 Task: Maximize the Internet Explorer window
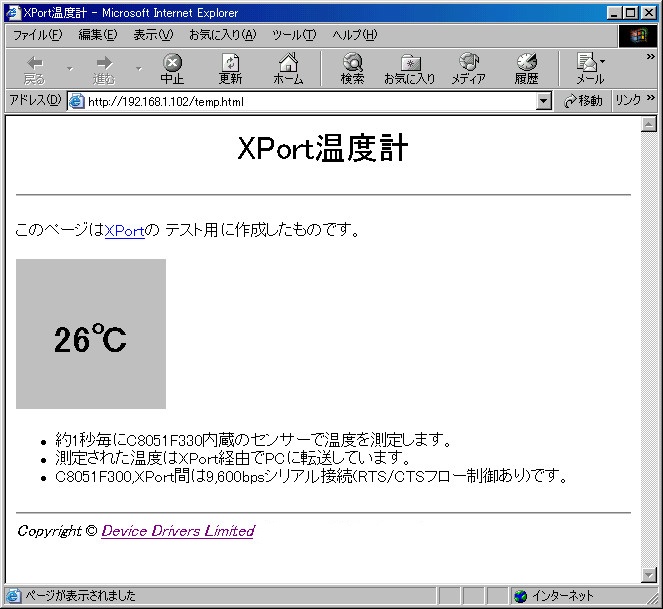click(x=630, y=13)
